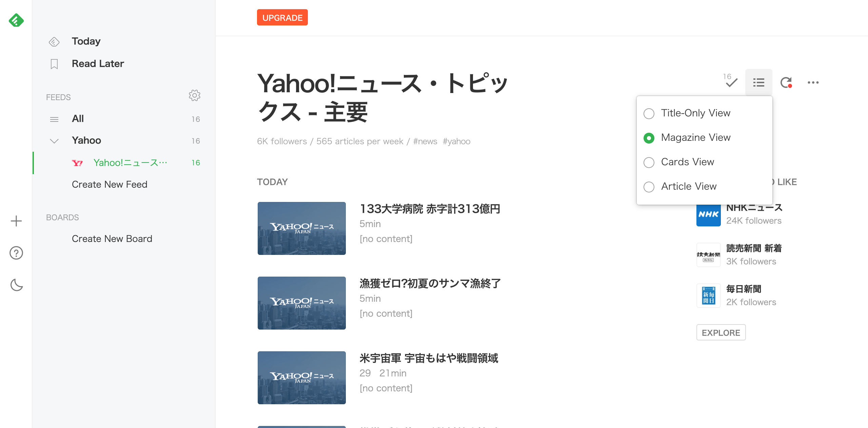The width and height of the screenshot is (868, 428).
Task: Open article 米宇宙軍 宇宙もはや戦闘領域
Action: (429, 358)
